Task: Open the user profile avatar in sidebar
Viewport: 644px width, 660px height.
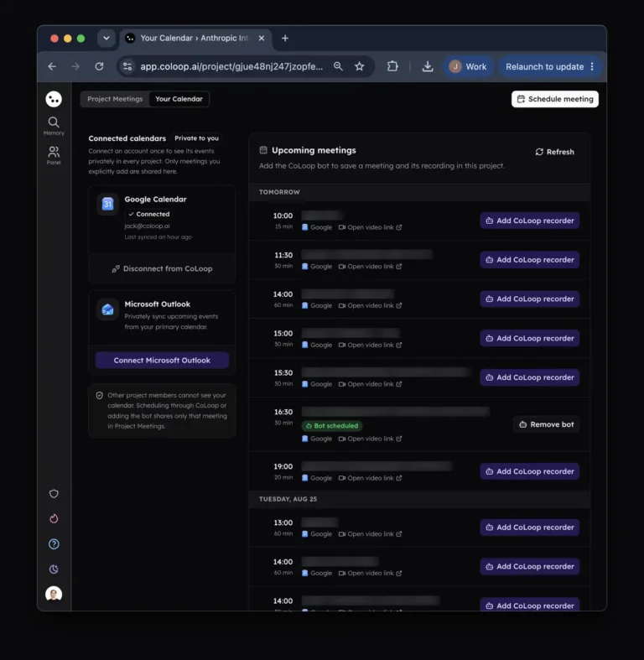Action: [54, 594]
